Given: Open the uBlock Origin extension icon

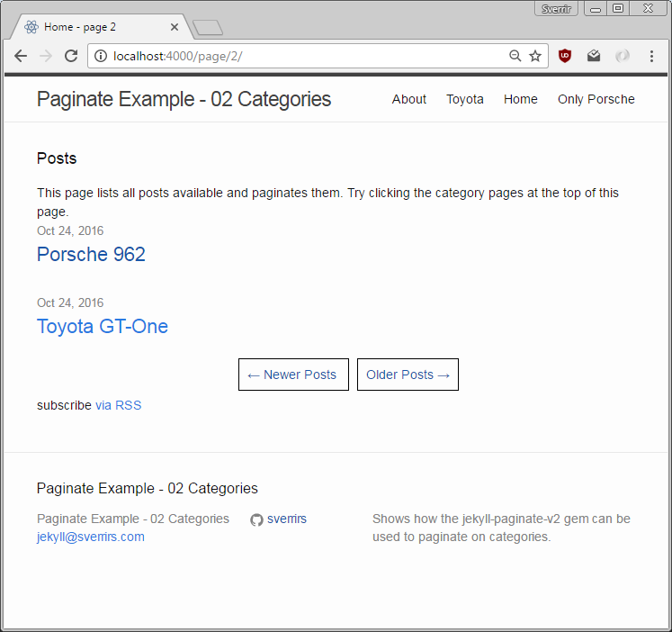Looking at the screenshot, I should (565, 56).
